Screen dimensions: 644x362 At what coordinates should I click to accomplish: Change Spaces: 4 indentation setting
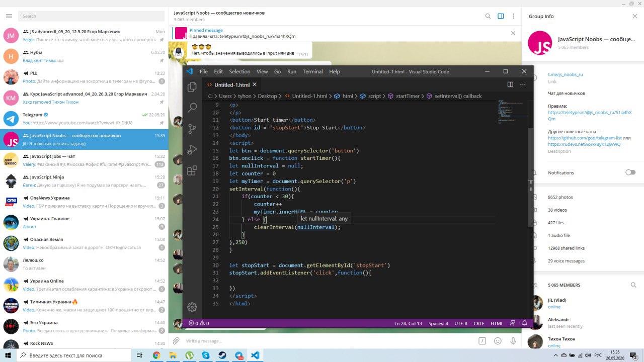pyautogui.click(x=438, y=323)
